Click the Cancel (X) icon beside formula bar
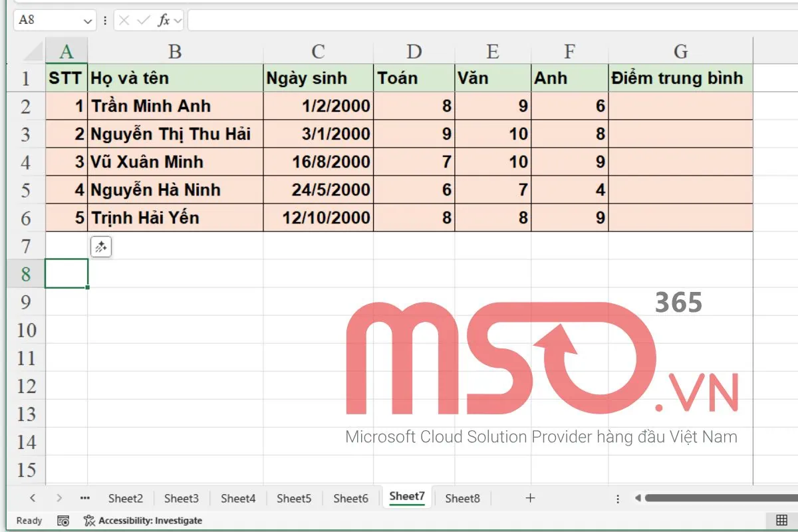The width and height of the screenshot is (798, 532). pyautogui.click(x=125, y=20)
